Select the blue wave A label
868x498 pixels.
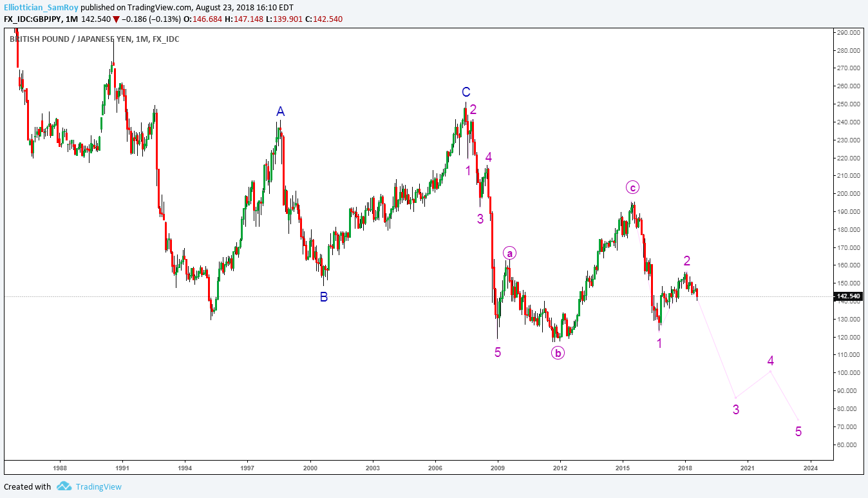tap(280, 112)
